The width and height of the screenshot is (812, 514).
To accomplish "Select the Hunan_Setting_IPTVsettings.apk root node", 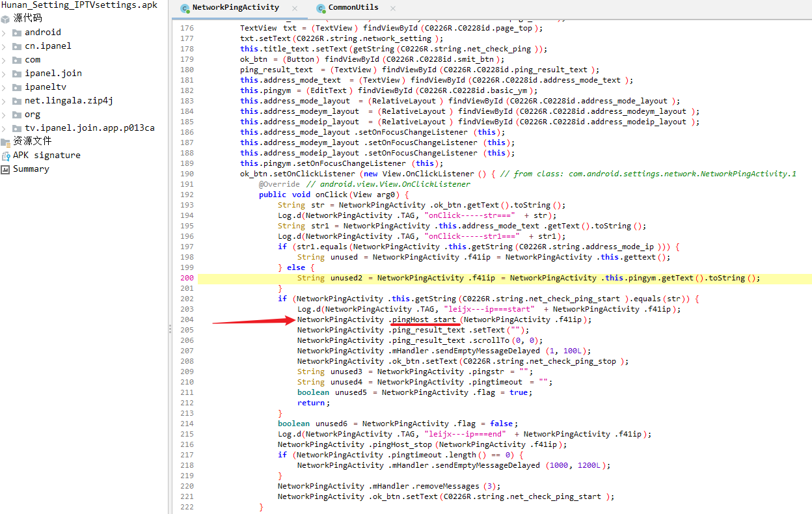I will (x=79, y=5).
